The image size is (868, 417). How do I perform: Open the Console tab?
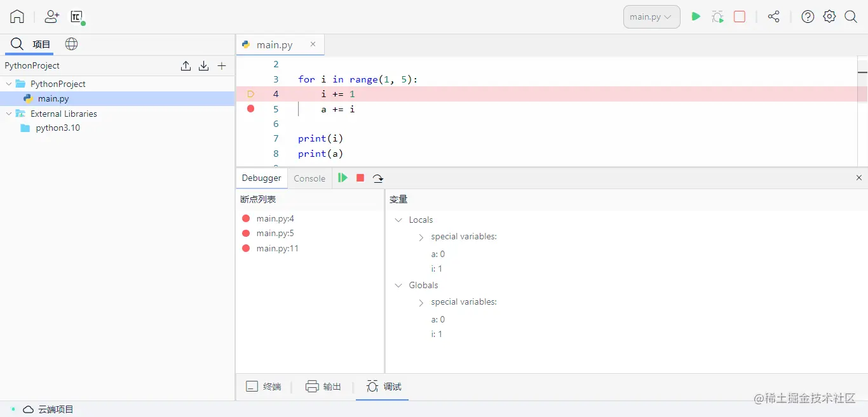tap(309, 178)
